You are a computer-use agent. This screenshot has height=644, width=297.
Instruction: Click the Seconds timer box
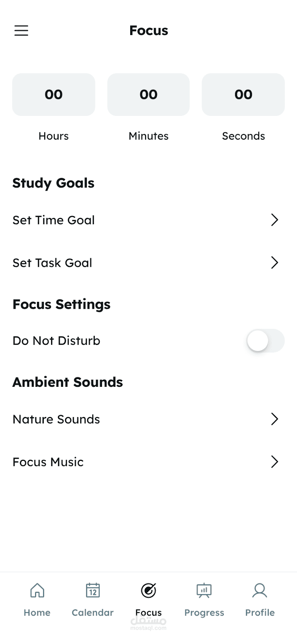243,95
